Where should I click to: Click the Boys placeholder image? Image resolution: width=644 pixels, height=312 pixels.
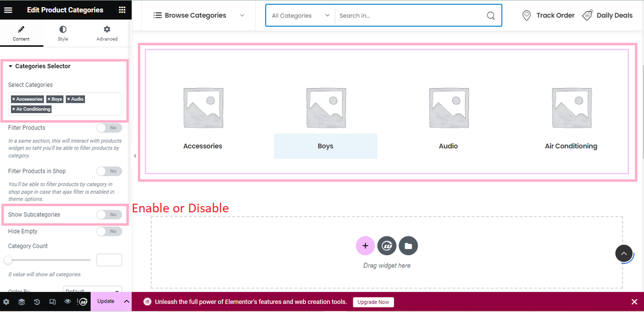click(x=326, y=108)
